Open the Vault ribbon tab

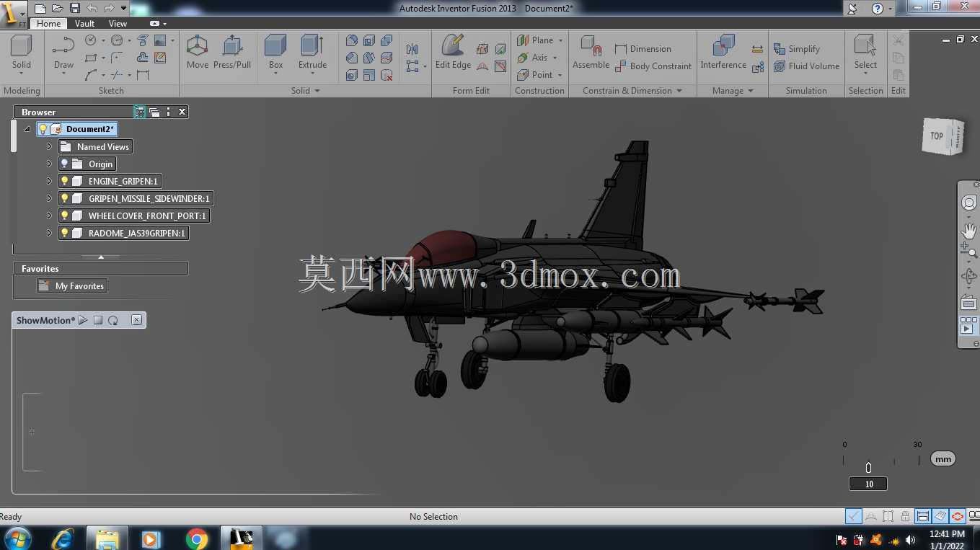(x=85, y=24)
